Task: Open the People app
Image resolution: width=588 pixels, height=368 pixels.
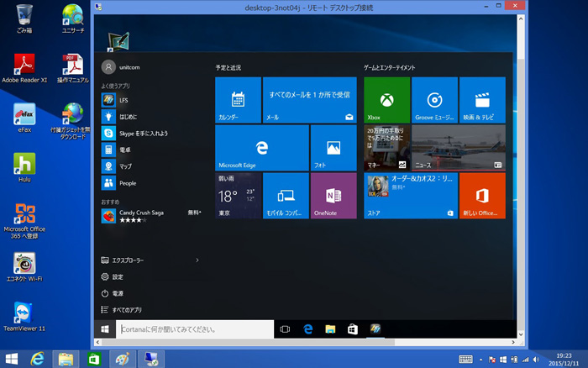Action: click(x=150, y=183)
